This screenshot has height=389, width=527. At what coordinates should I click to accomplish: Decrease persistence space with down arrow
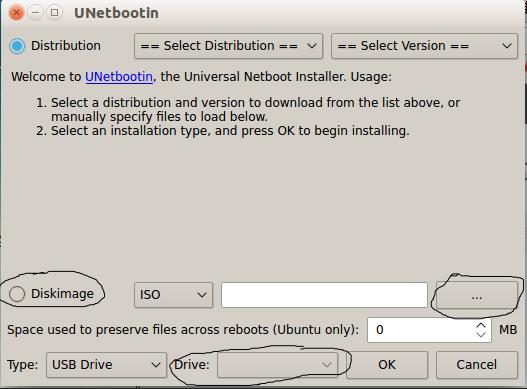pos(481,334)
